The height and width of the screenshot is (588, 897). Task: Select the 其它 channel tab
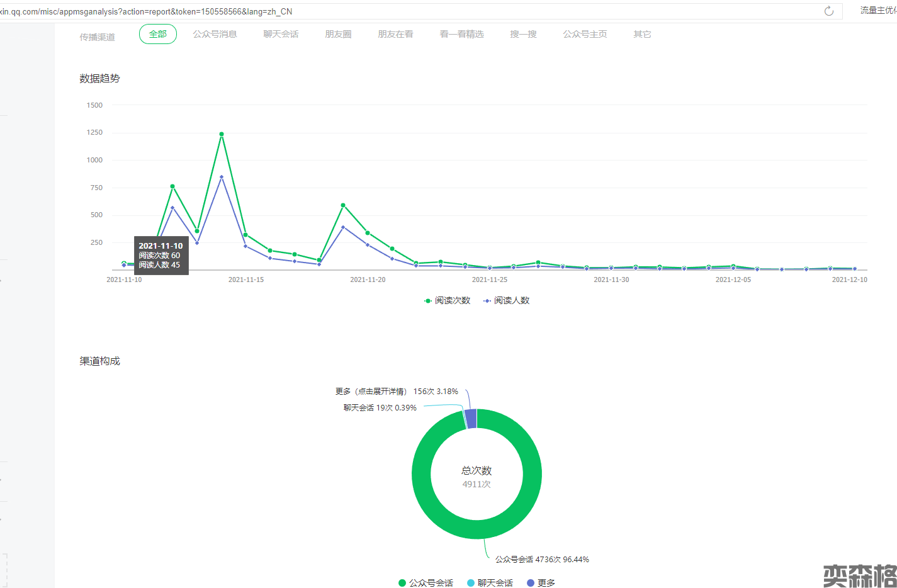tap(642, 34)
